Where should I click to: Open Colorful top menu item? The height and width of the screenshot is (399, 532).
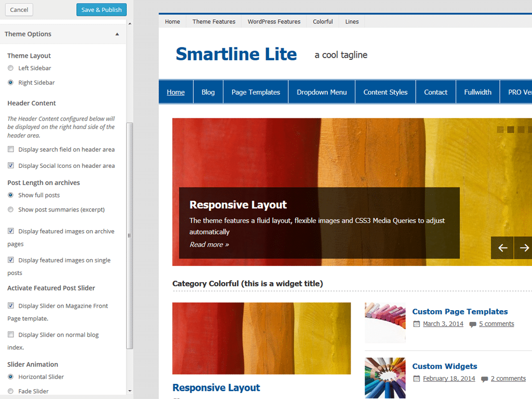[323, 22]
